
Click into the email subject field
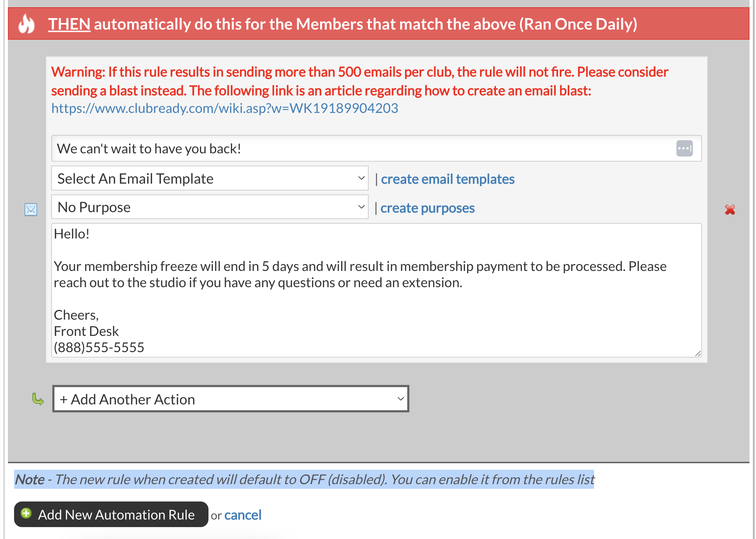point(377,148)
